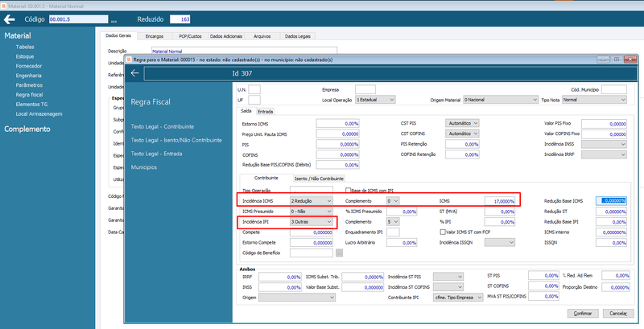Open Texto Legal - Contribuinte link
The height and width of the screenshot is (329, 644).
tap(163, 127)
